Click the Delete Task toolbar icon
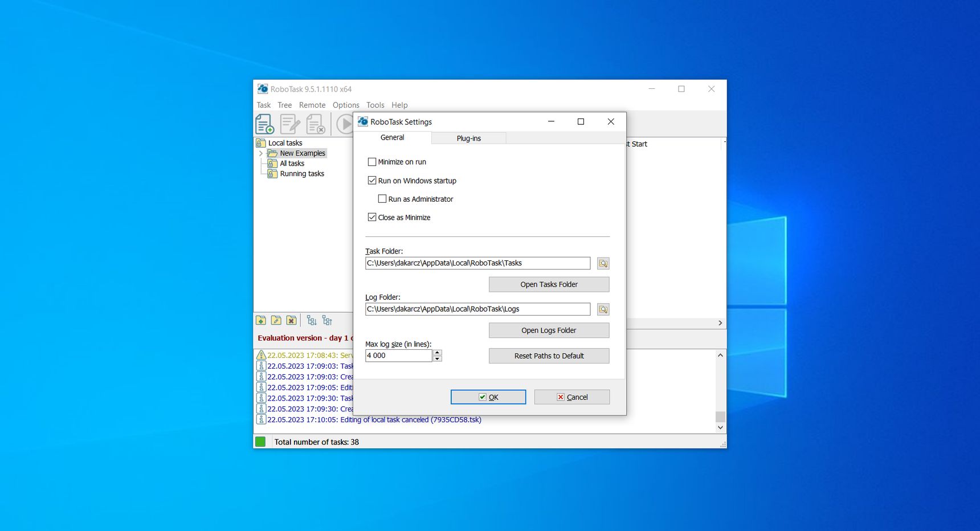This screenshot has width=980, height=531. pos(316,124)
